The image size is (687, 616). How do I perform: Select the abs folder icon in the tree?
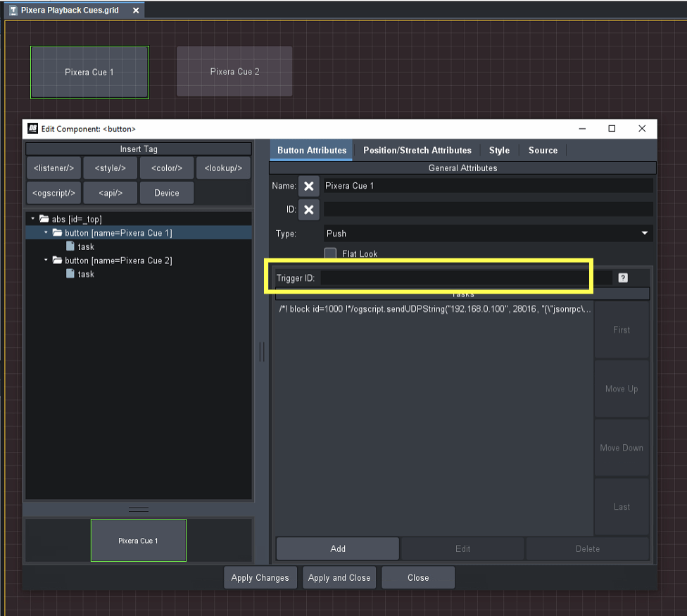pyautogui.click(x=44, y=219)
